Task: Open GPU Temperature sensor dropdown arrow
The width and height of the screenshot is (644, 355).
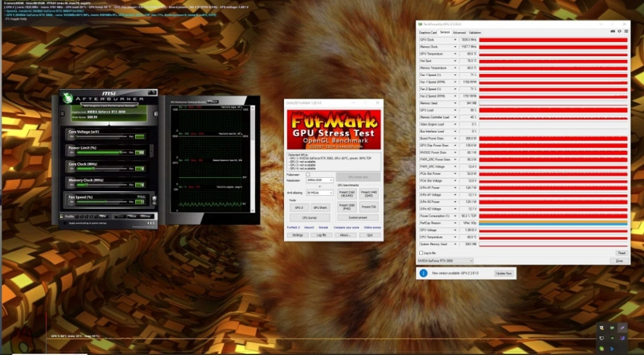Action: click(x=455, y=54)
